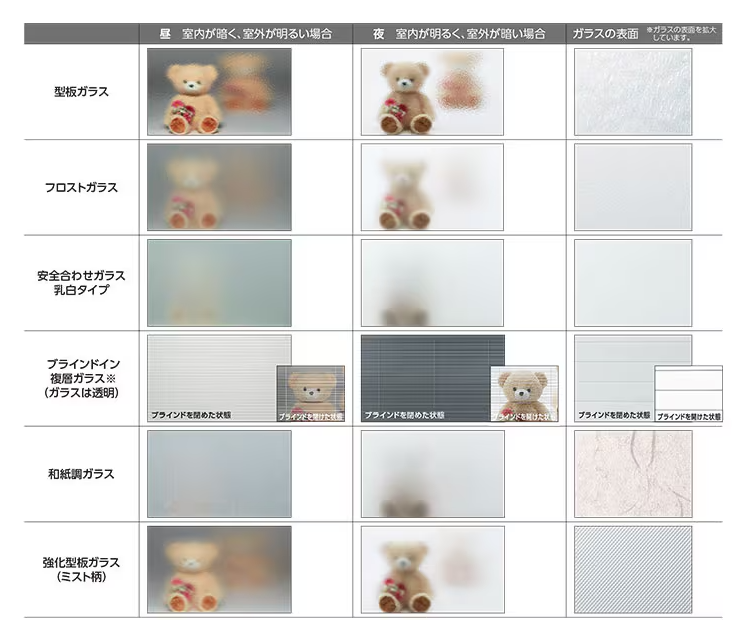The image size is (745, 638).
Task: Click the 安全合わせガラス乳白タイプ surface image
Action: pos(633,283)
